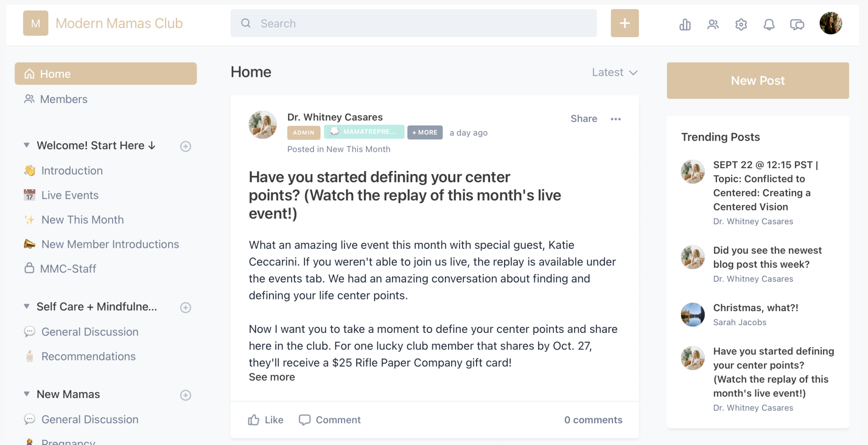
Task: Open the user profile avatar menu
Action: (830, 24)
